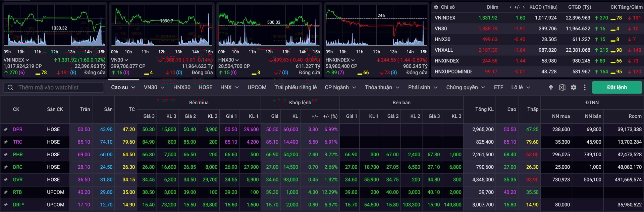The height and width of the screenshot is (212, 644).
Task: Click the upward arrow icon in toolbar
Action: (551, 87)
